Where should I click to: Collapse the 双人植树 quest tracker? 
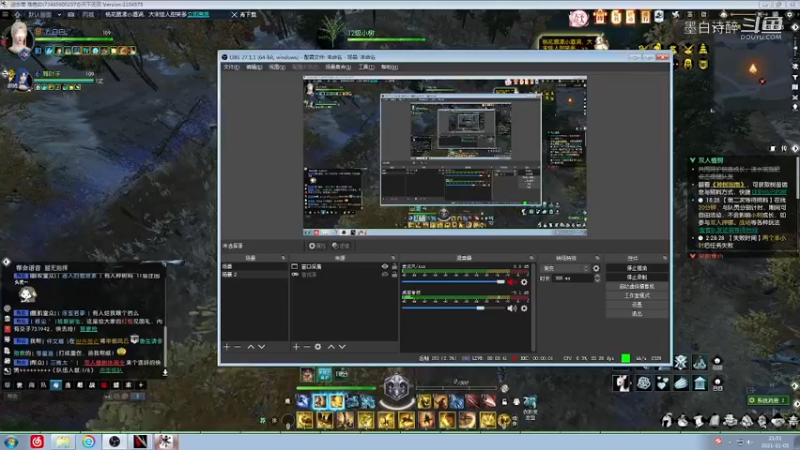[x=692, y=160]
